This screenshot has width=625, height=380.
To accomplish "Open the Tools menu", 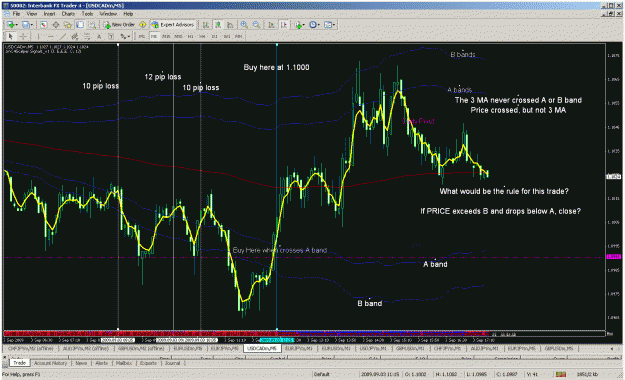I will tap(87, 14).
